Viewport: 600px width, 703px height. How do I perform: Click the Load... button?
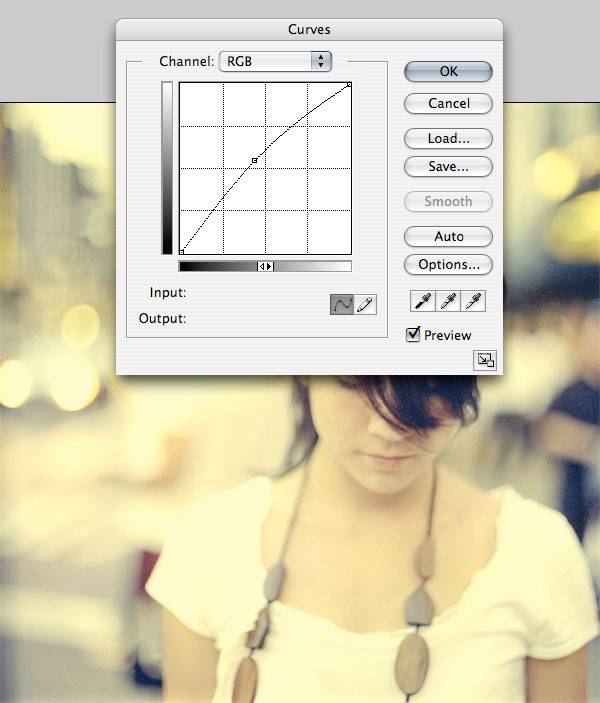(448, 138)
